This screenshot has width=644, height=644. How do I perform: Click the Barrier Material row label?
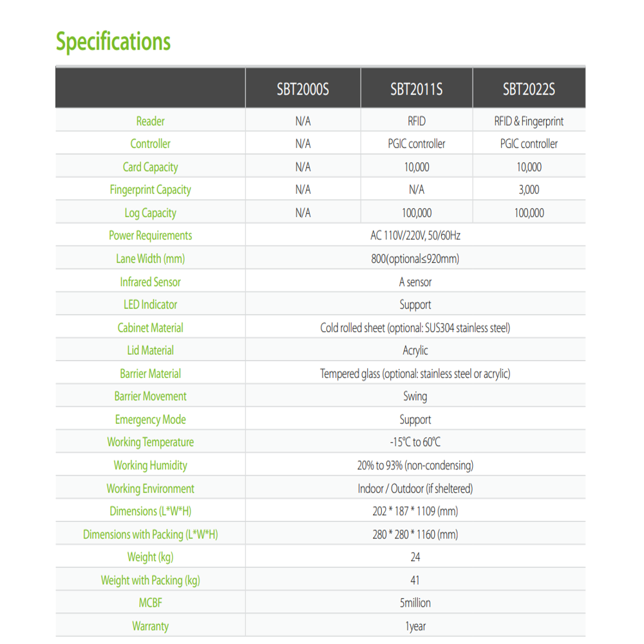[150, 374]
